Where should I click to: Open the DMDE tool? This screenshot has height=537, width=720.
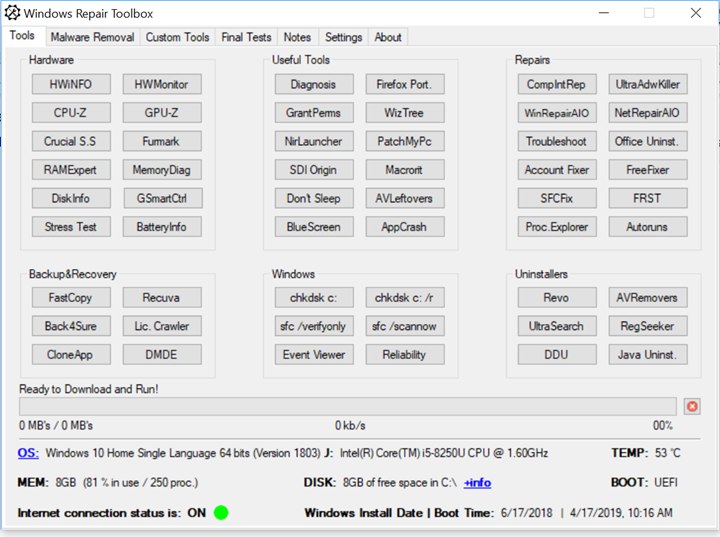click(x=162, y=355)
